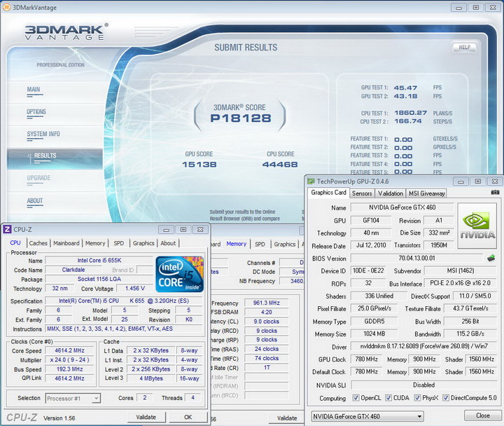This screenshot has height=426, width=504.
Task: Toggle the CUDA checkbox in GPU-Z
Action: (x=388, y=398)
